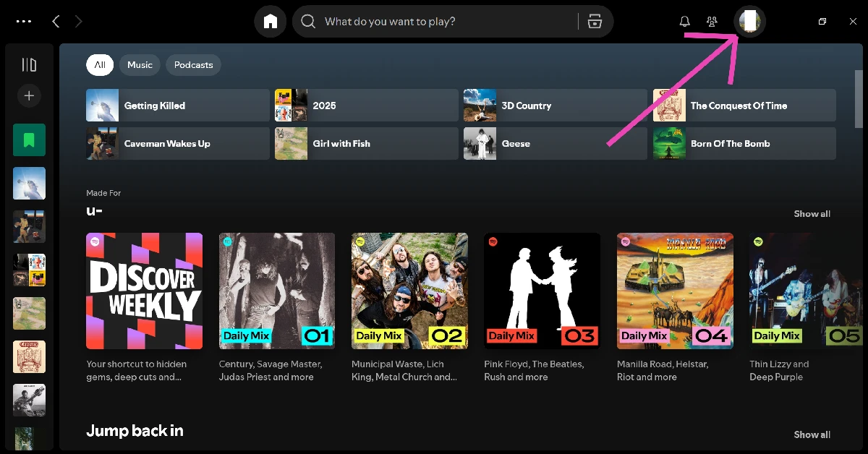Open the Daily Mix 03 cover
This screenshot has height=454, width=868.
tap(542, 291)
